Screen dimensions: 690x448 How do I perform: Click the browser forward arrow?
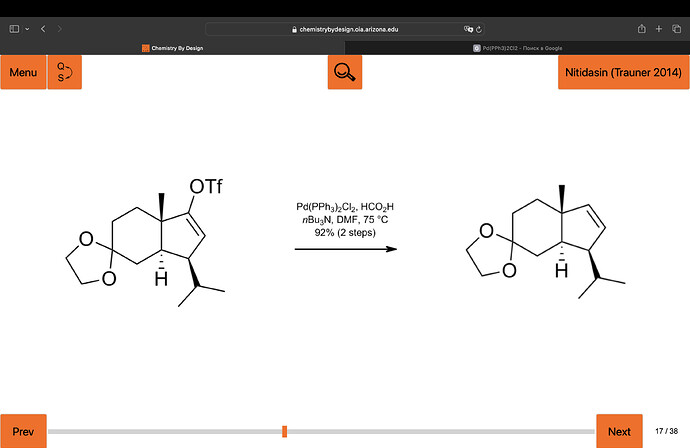[60, 29]
